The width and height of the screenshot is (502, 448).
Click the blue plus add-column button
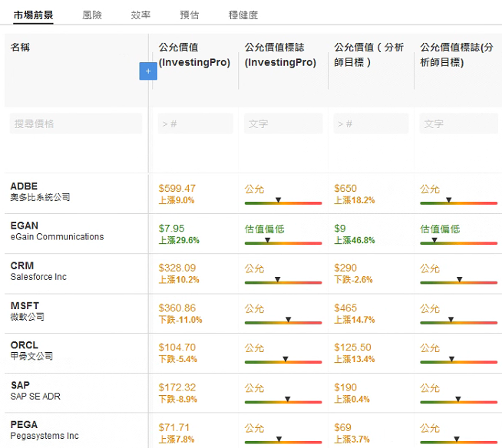(148, 71)
